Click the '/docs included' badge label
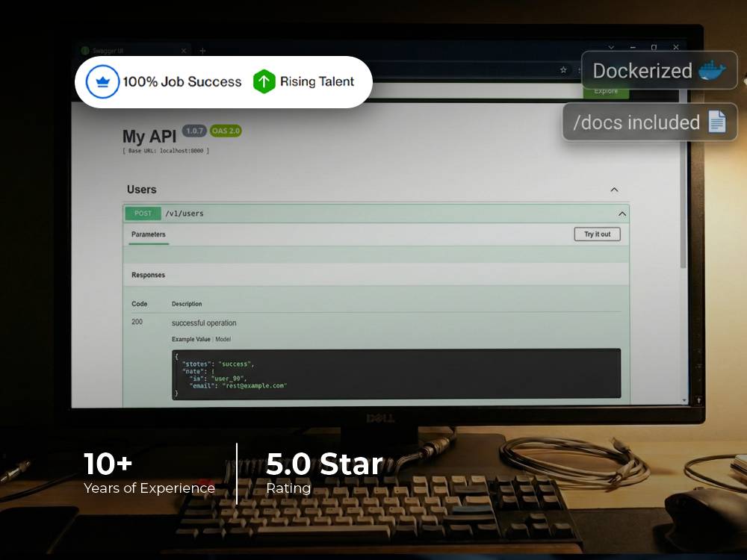 point(636,122)
